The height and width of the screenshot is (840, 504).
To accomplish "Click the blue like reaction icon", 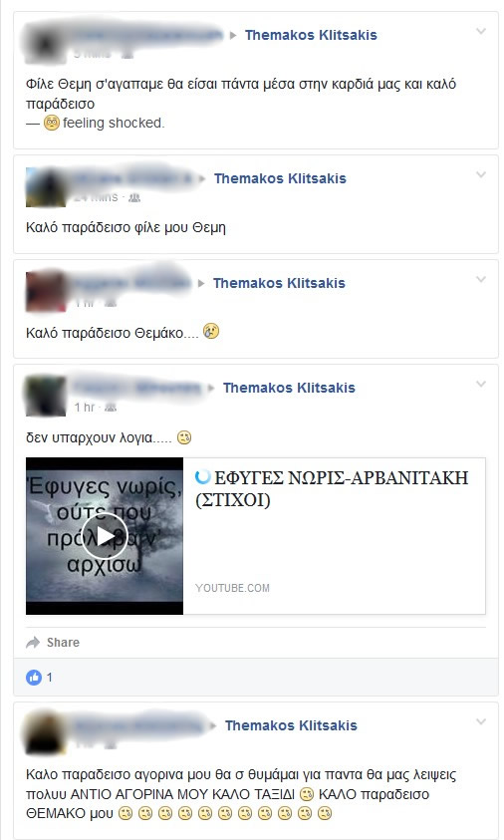I will [x=34, y=678].
